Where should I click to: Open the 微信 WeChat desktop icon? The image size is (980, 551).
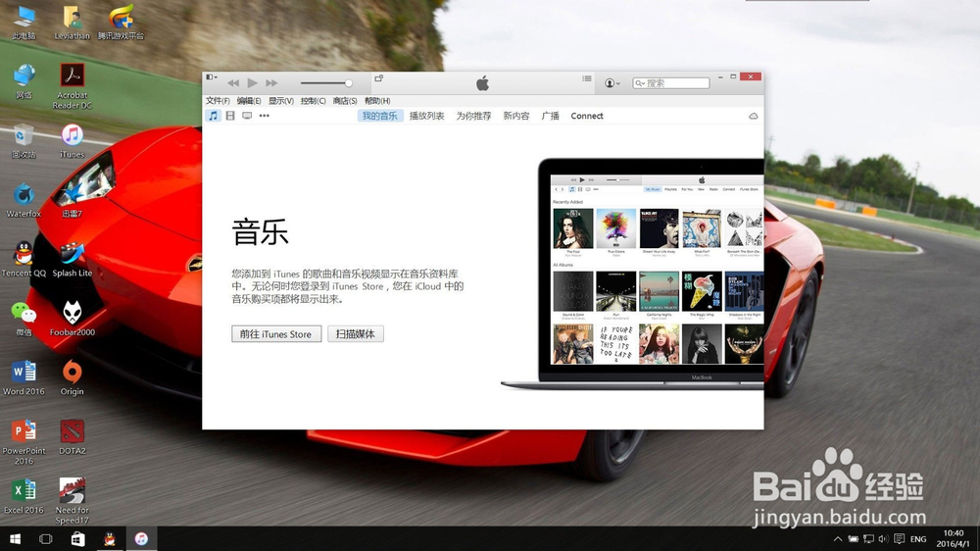pos(24,319)
